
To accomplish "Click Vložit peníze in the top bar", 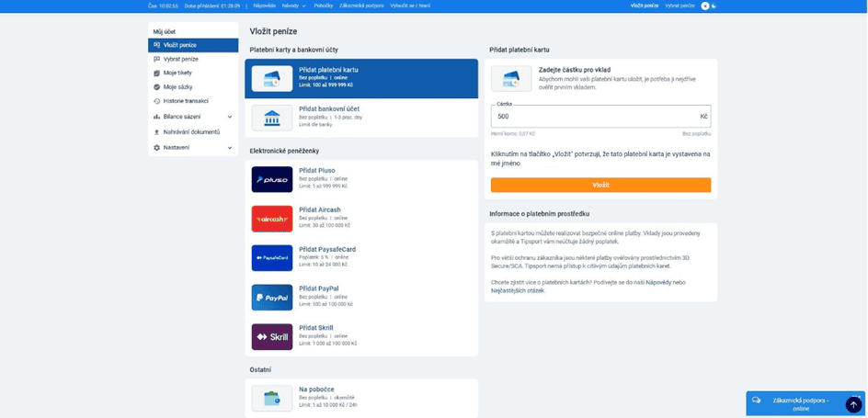I will (x=645, y=6).
